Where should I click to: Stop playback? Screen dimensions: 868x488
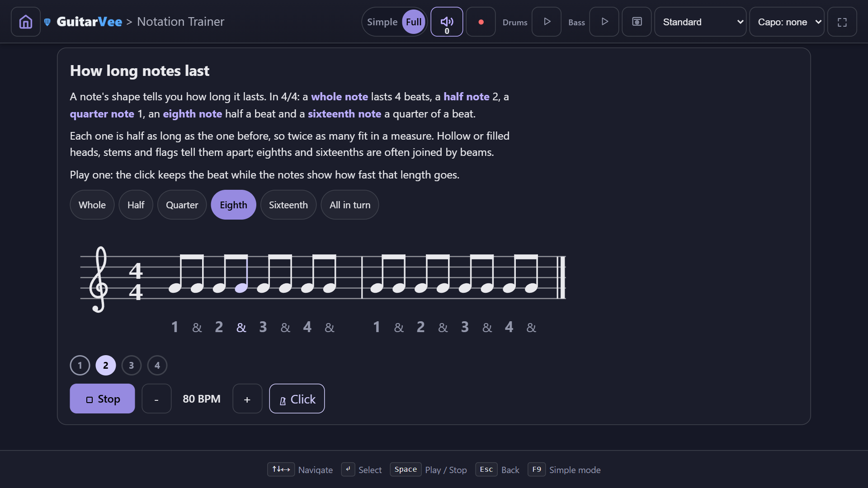point(102,399)
